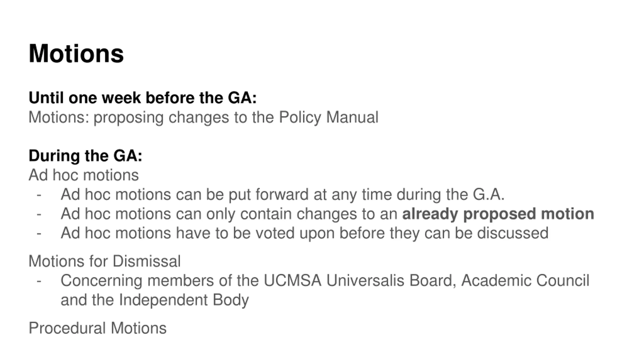644x362 pixels.
Task: Click the line mentioning UCMSA Universalis Board
Action: click(x=325, y=281)
